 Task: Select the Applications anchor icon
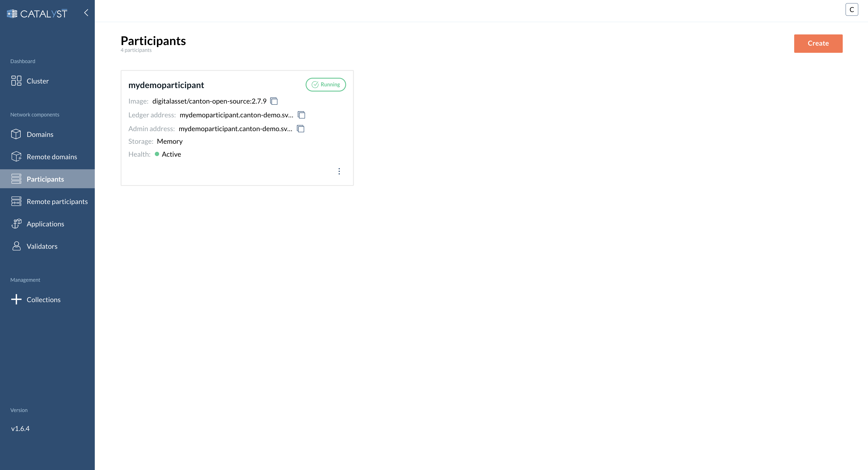pyautogui.click(x=16, y=224)
